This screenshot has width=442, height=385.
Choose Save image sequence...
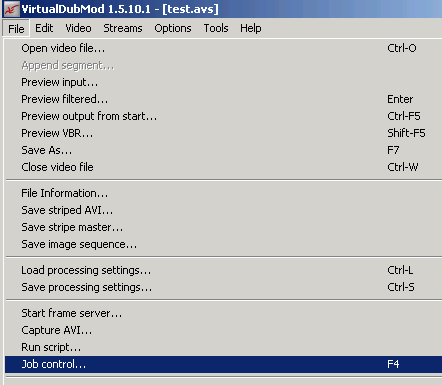[223, 244]
